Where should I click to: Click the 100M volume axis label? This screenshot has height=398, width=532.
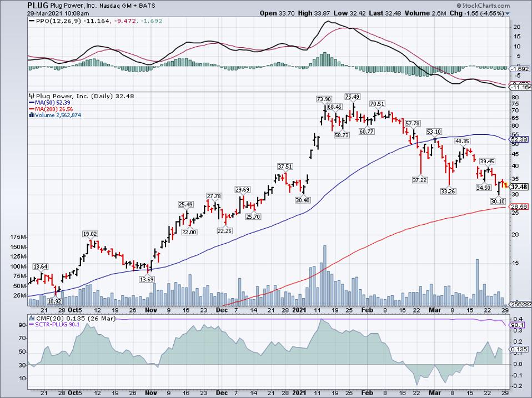pos(19,266)
